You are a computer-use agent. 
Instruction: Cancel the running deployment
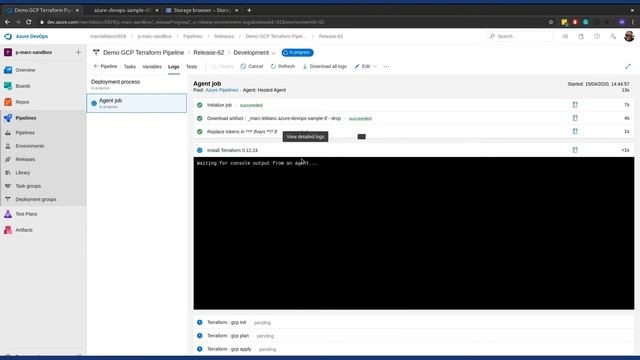(x=252, y=66)
